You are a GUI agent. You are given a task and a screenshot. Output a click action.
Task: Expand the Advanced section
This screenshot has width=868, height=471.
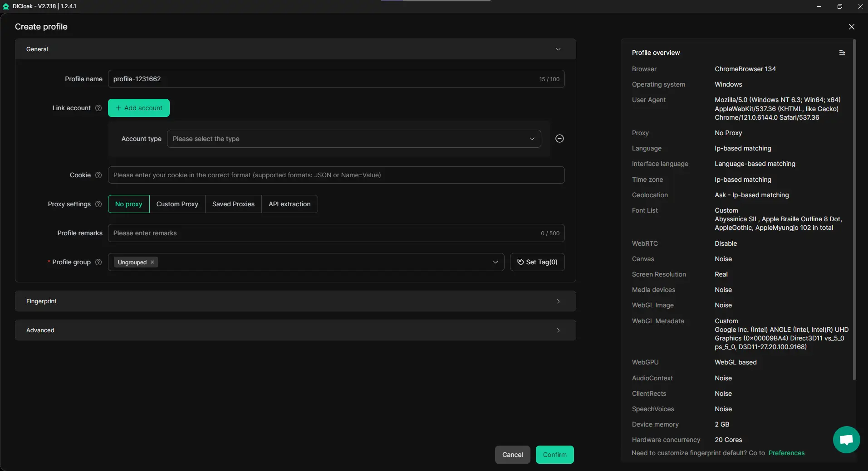click(295, 330)
